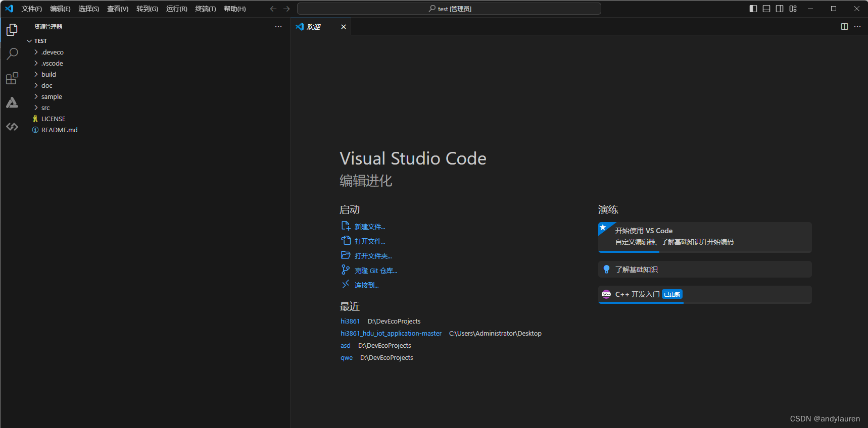Toggle the secondary side bar layout icon
868x428 pixels.
point(780,9)
